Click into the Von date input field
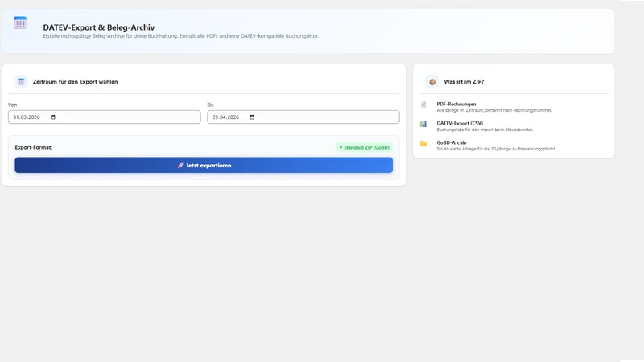Screen dimensions: 644x362 (x=105, y=117)
